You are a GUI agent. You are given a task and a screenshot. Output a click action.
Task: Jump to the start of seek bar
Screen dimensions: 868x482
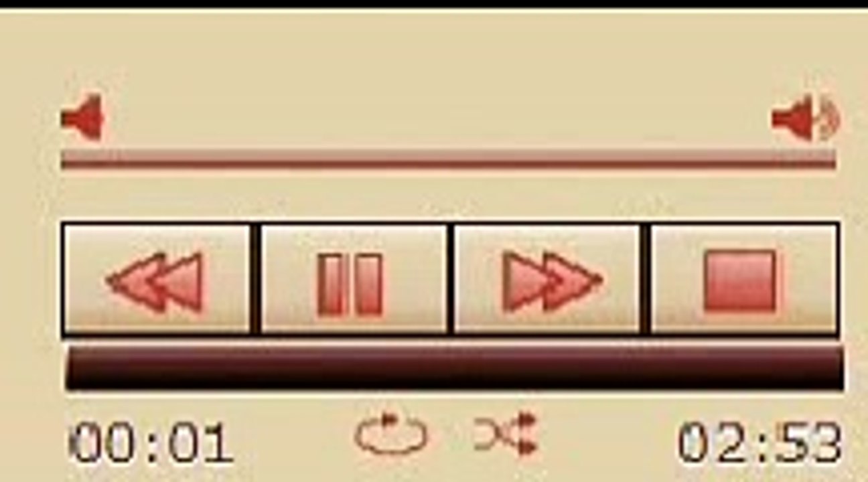[x=68, y=368]
